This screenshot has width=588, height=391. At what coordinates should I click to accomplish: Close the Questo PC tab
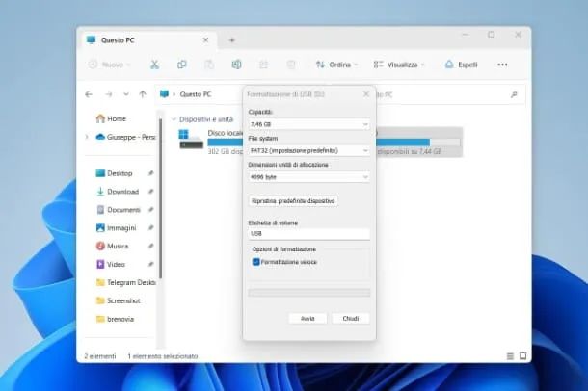pyautogui.click(x=205, y=40)
